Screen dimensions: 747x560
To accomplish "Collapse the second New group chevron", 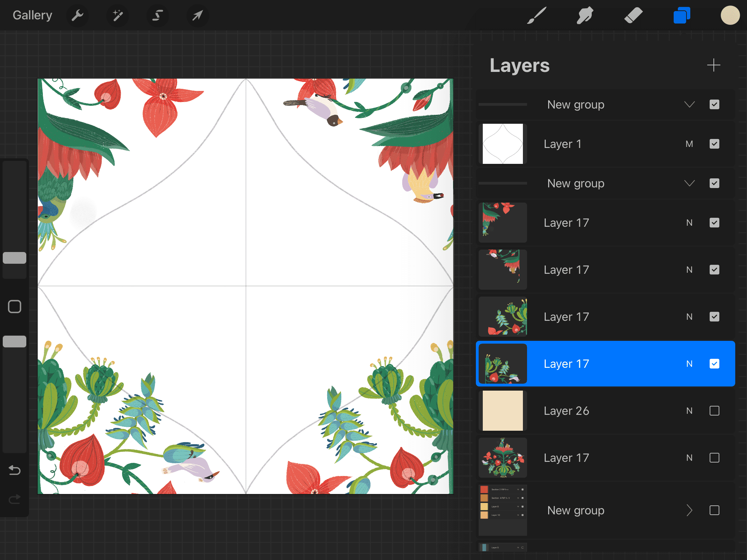I will tap(689, 183).
